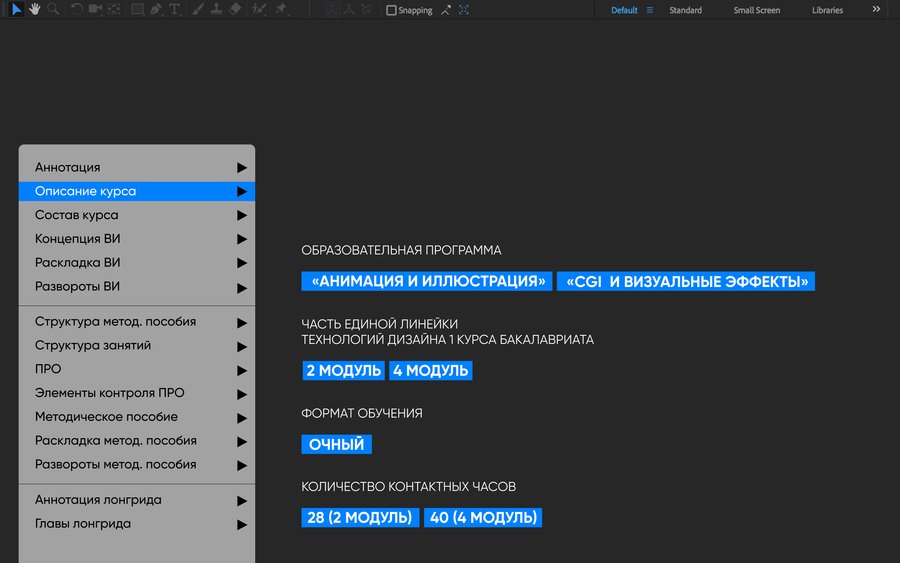Viewport: 900px width, 563px height.
Task: Switch to the Standard workspace
Action: pyautogui.click(x=685, y=10)
